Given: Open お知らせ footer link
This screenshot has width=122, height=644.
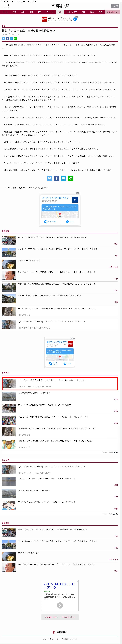Looking at the screenshot, I should [x=74, y=639].
